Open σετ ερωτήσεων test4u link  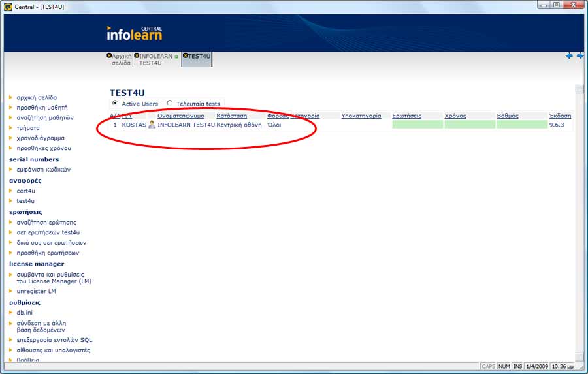pos(48,232)
